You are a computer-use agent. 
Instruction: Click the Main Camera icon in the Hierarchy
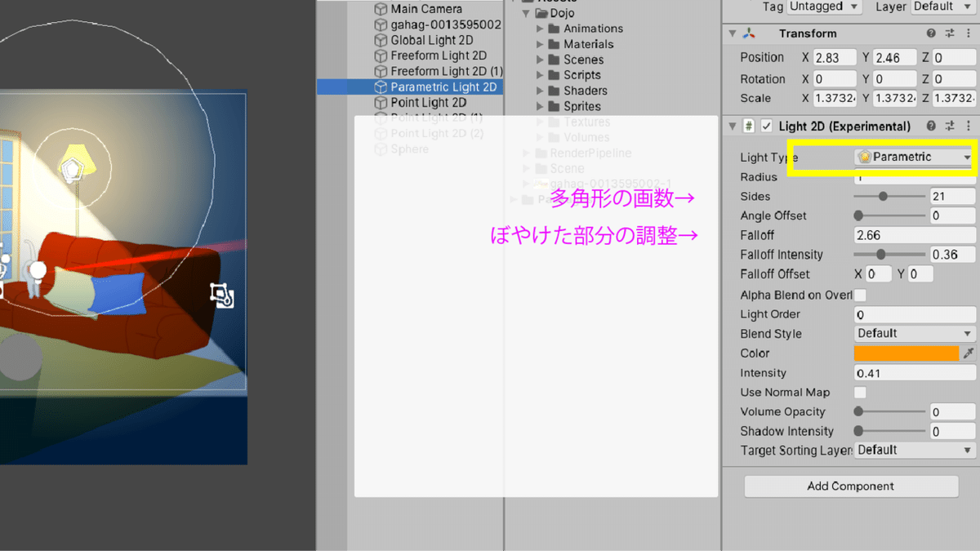(x=381, y=8)
